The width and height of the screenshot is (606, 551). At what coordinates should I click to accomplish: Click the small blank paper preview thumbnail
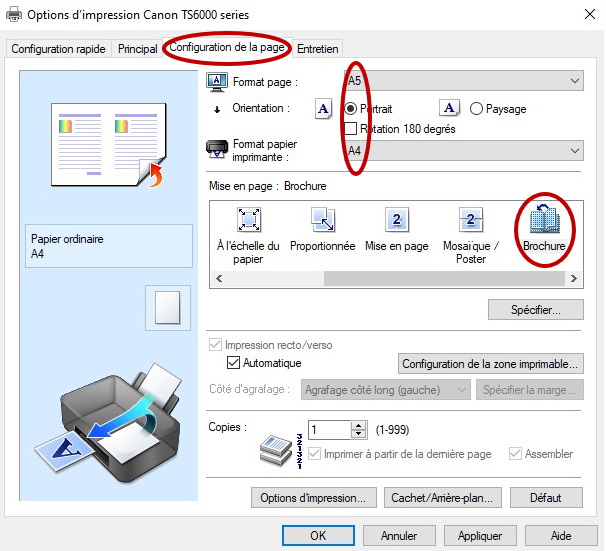tap(168, 308)
